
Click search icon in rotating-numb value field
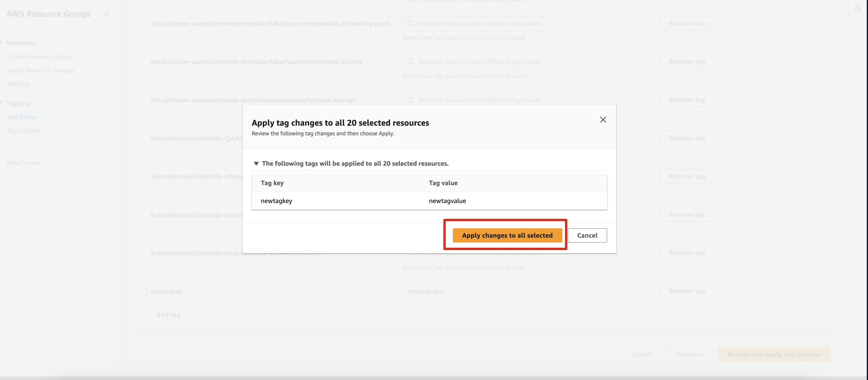click(x=410, y=24)
